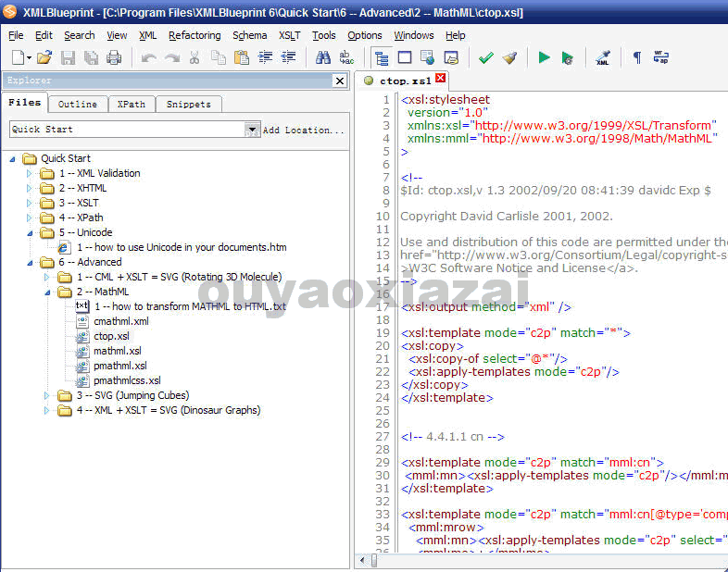Click the Undo arrow icon
Screen dimensions: 728x572
tap(148, 58)
